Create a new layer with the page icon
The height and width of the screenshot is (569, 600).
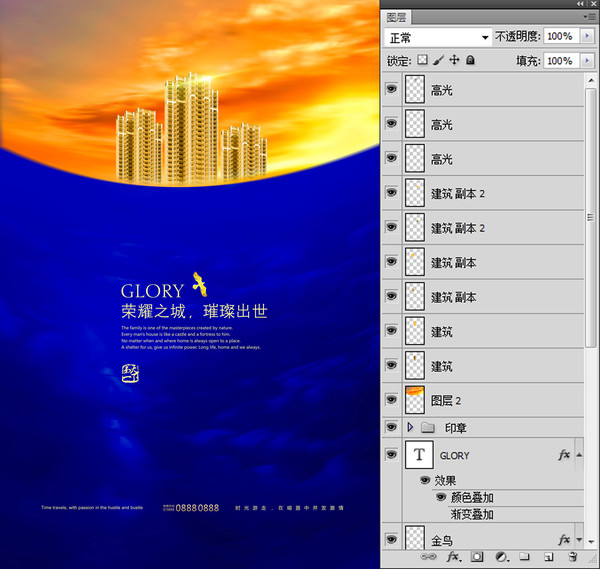tap(549, 557)
